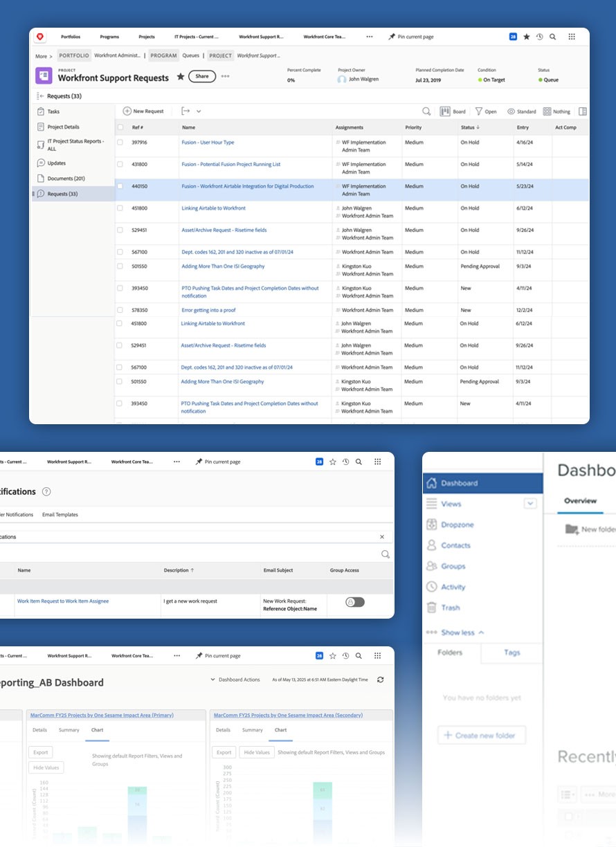Clear the filter field with the X icon
Image resolution: width=616 pixels, height=847 pixels.
(381, 536)
